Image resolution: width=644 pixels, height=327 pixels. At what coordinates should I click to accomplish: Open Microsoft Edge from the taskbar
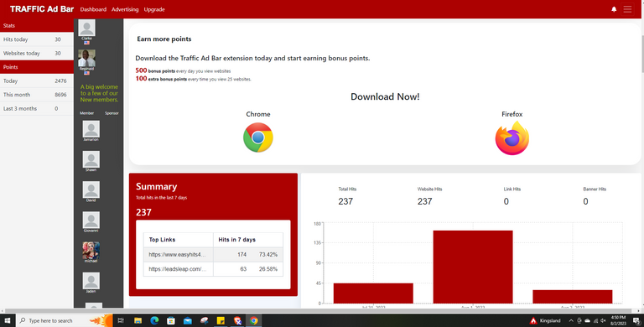click(x=154, y=320)
